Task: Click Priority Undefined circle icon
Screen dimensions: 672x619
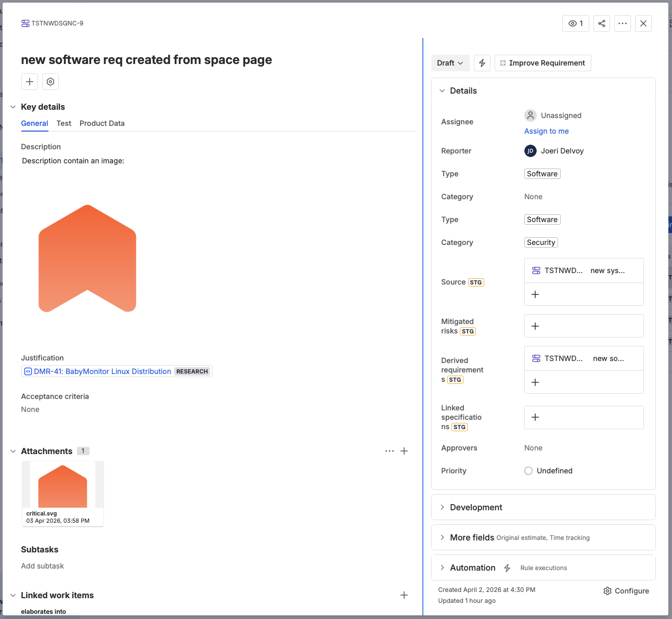Action: pos(528,471)
